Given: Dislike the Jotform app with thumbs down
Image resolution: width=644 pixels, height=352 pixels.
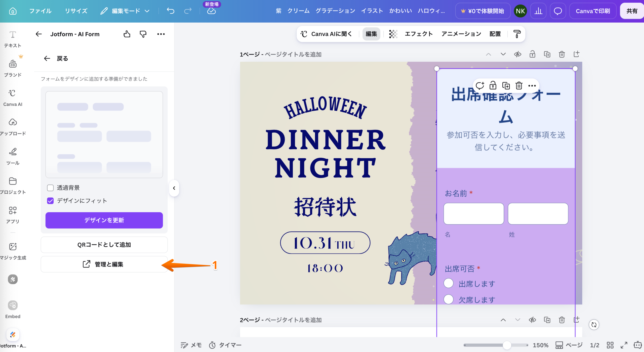Looking at the screenshot, I should [143, 34].
